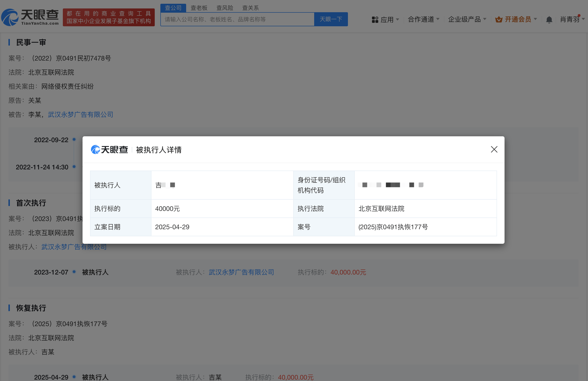Switch to the 查风险 tab
Image resolution: width=588 pixels, height=381 pixels.
click(225, 8)
